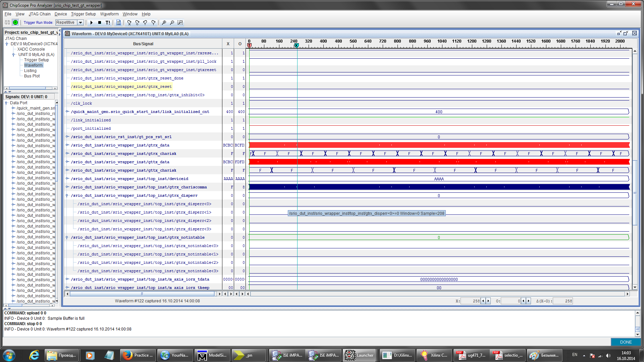The image size is (644, 362).
Task: Click the Go To X Marker icon
Action: [x=129, y=22]
